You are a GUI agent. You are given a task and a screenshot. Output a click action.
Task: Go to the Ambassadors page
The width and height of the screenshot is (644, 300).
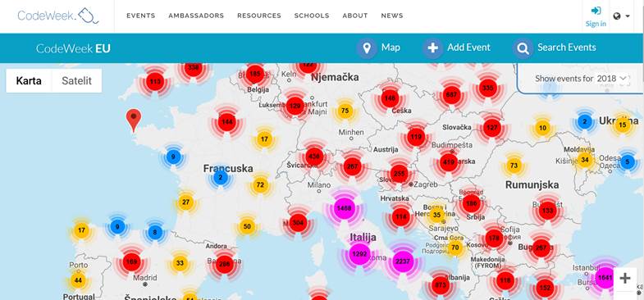click(x=196, y=16)
